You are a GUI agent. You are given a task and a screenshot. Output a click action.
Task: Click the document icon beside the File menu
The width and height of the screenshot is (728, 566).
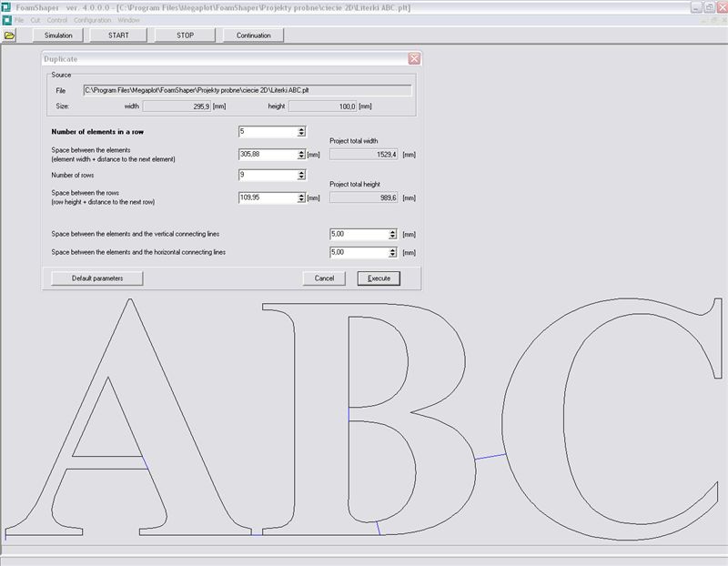6,19
